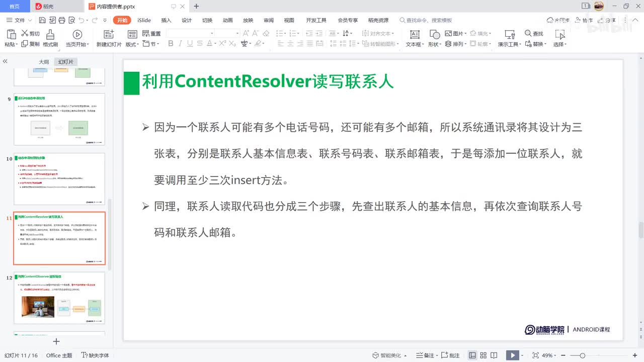Image resolution: width=644 pixels, height=362 pixels.
Task: Toggle Underline formatting
Action: coord(190,44)
